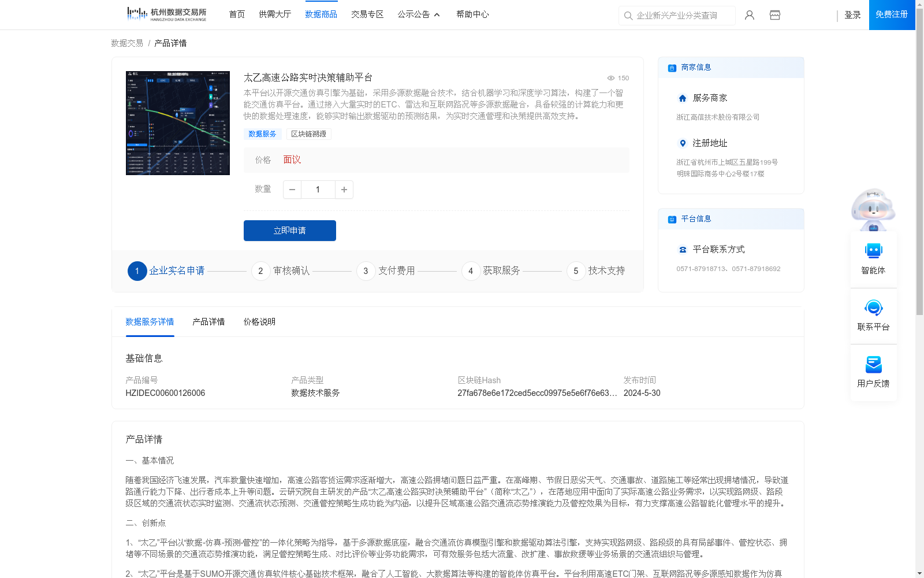
Task: Open 数据商品 in navigation
Action: (x=321, y=14)
